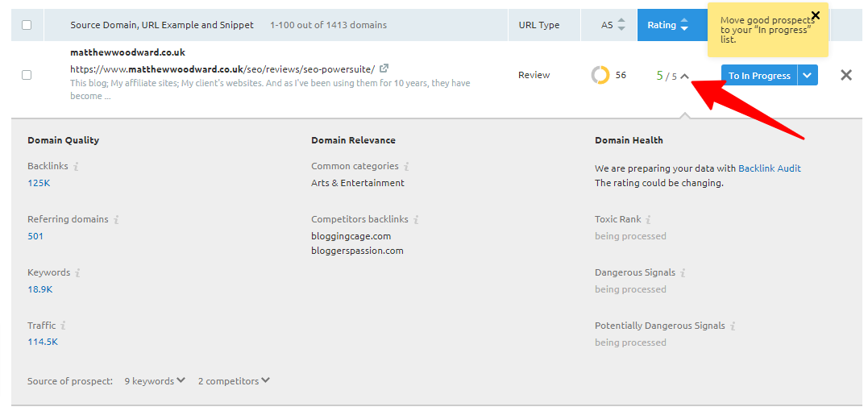The image size is (868, 411).
Task: Expand the 2 competitors dropdown
Action: pos(234,381)
